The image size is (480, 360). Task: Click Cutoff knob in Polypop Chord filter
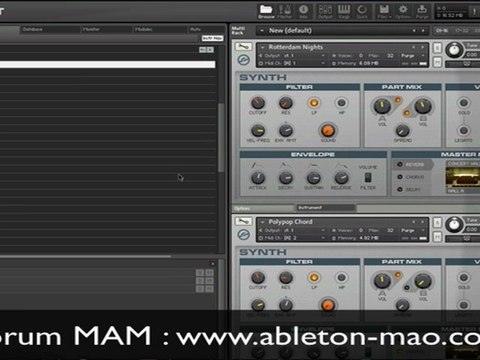(x=258, y=278)
